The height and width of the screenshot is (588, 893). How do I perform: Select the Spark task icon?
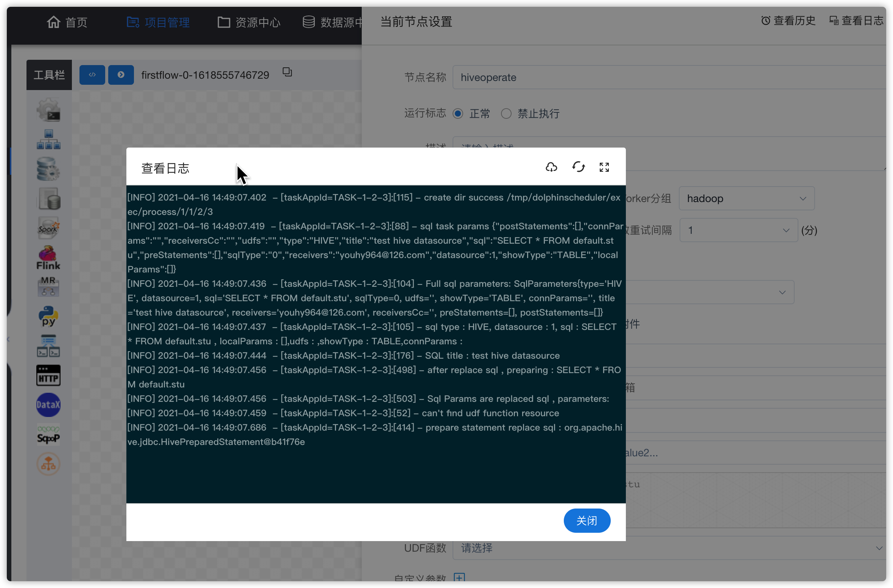pyautogui.click(x=48, y=228)
